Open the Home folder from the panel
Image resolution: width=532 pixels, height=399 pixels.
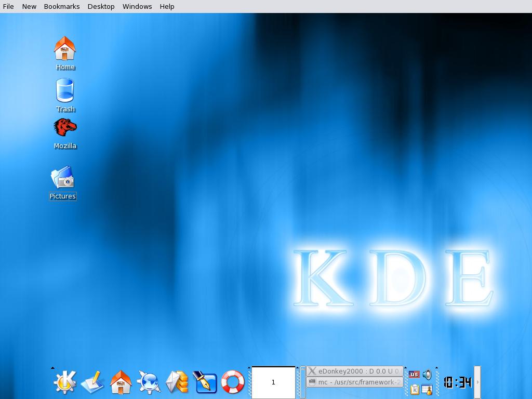(x=121, y=382)
